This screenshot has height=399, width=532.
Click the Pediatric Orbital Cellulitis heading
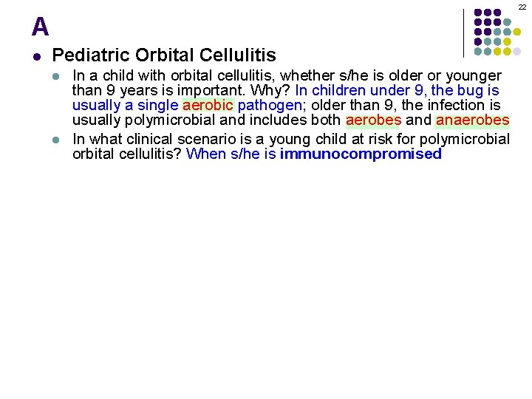(x=164, y=55)
